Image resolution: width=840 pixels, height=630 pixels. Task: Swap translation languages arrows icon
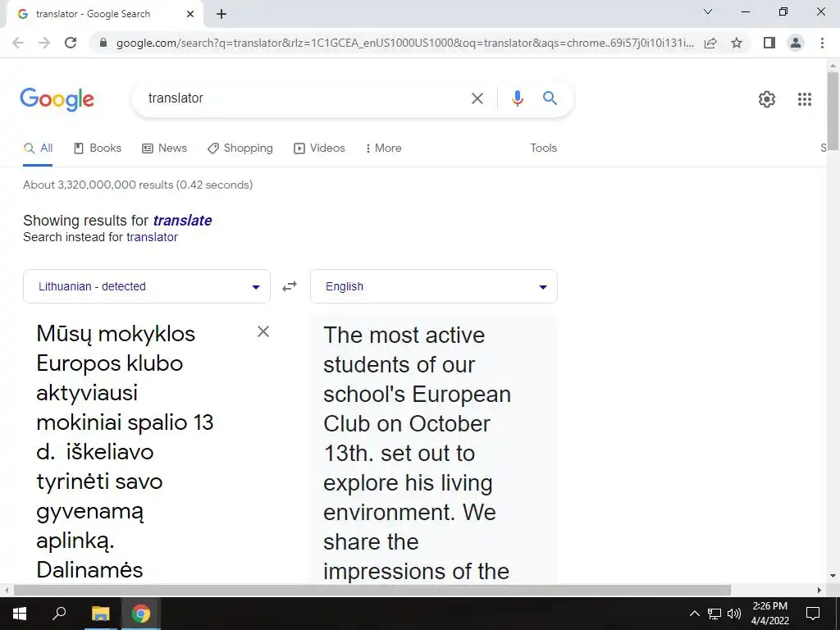pyautogui.click(x=290, y=286)
